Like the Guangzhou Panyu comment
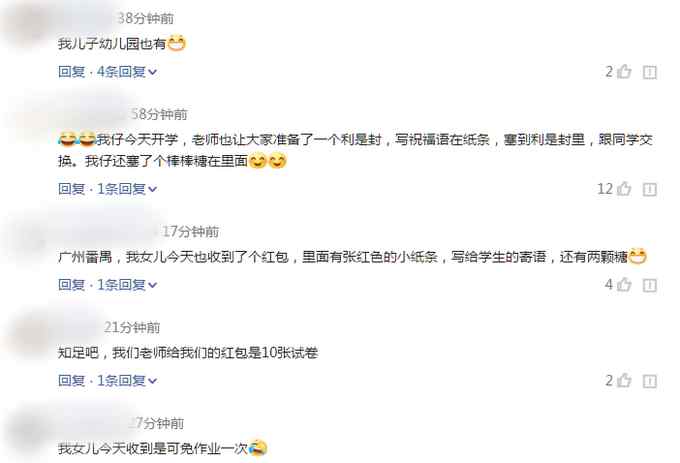The image size is (680, 463). [624, 284]
